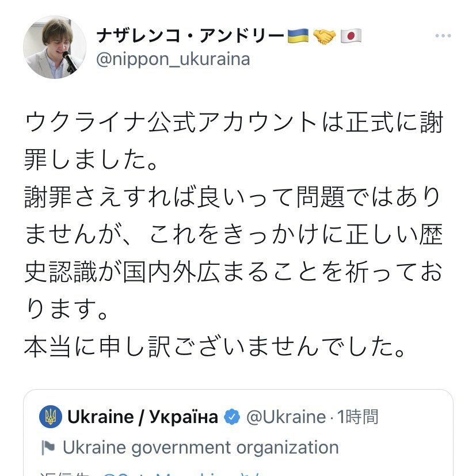Click the line starting 謝罪さえすれば良いって

pyautogui.click(x=234, y=198)
